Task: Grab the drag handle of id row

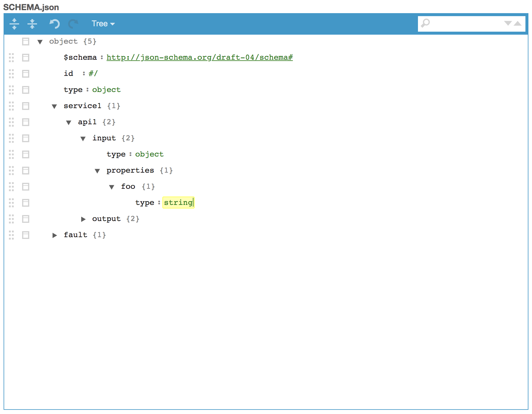Action: coord(11,74)
